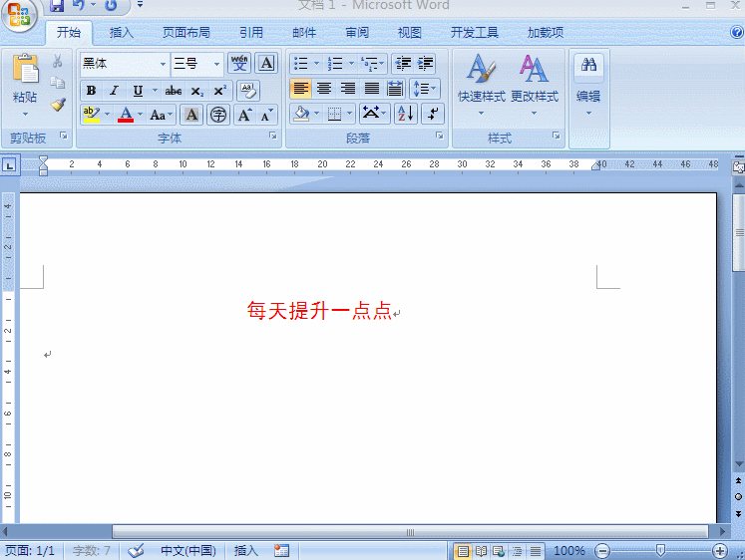Click the Copy icon in clipboard group
This screenshot has height=560, width=745.
tap(58, 83)
